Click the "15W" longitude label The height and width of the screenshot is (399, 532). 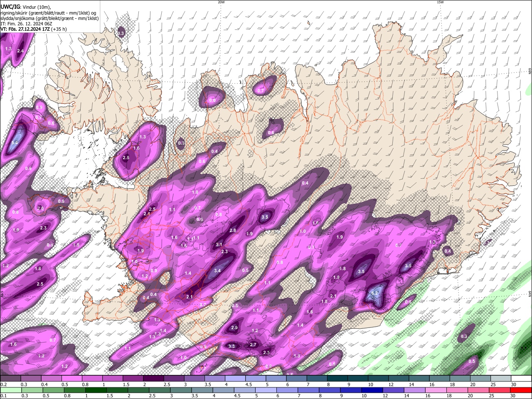tap(440, 2)
